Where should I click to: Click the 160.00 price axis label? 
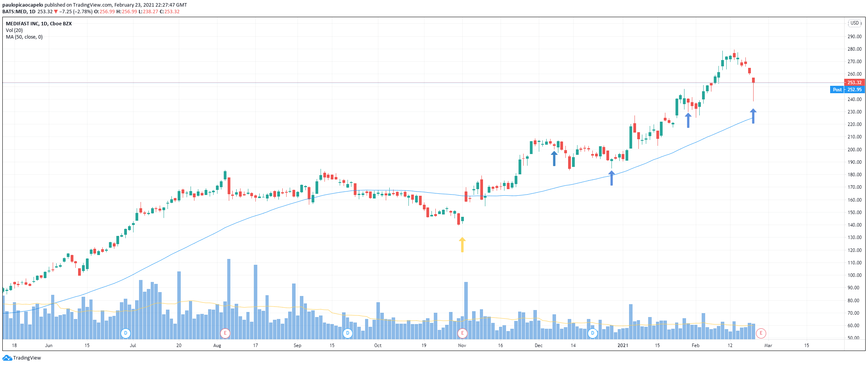[854, 200]
